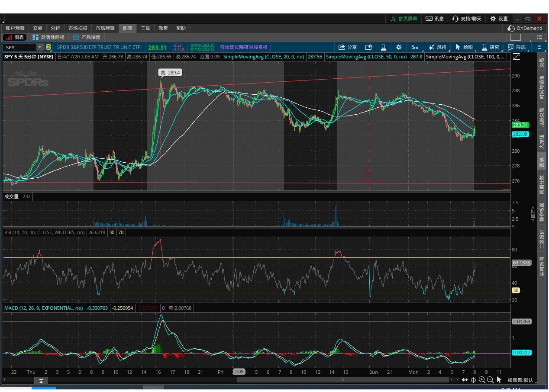Screen dimensions: 549x392
Task: Open the 绘图 drawing tools menu
Action: [x=464, y=47]
